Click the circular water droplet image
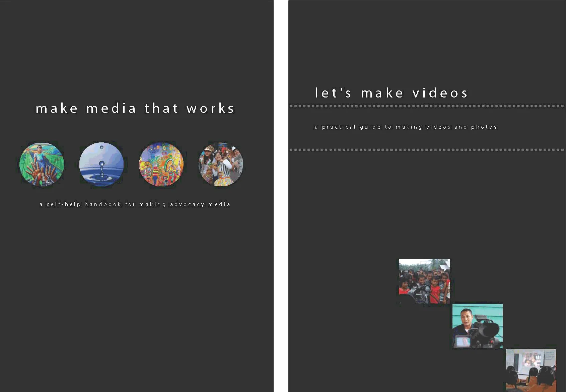Screen dimensions: 566x392 coord(101,164)
